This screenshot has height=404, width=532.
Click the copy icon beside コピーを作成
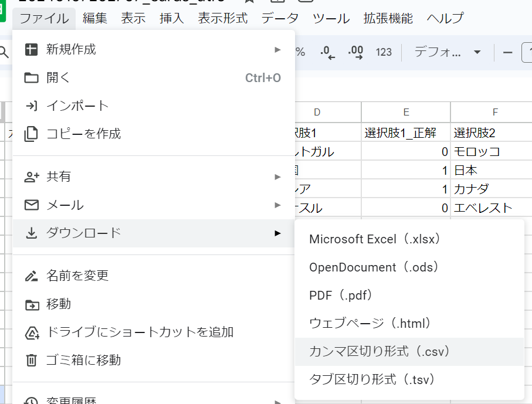click(31, 134)
